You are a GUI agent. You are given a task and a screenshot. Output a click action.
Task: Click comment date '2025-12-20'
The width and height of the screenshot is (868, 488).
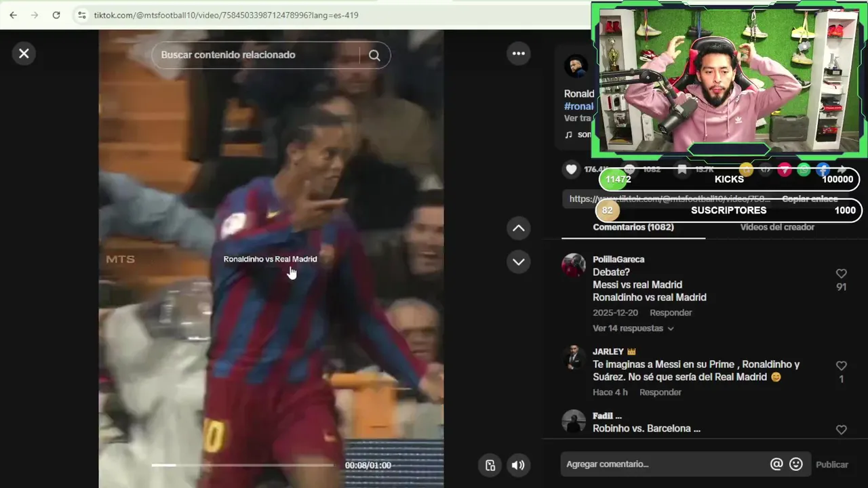pyautogui.click(x=615, y=312)
